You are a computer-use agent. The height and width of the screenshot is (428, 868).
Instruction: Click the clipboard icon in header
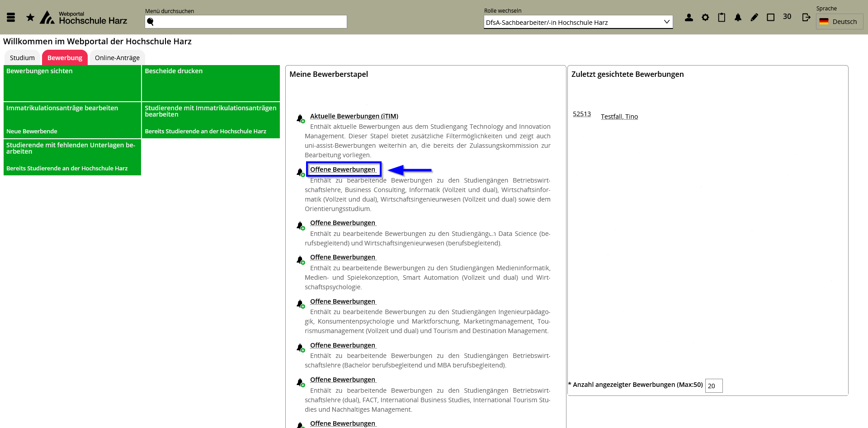722,18
